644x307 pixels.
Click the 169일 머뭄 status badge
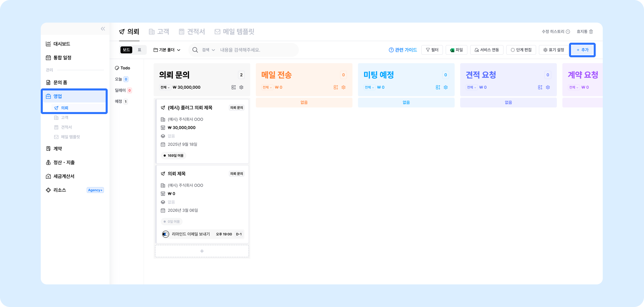point(173,156)
